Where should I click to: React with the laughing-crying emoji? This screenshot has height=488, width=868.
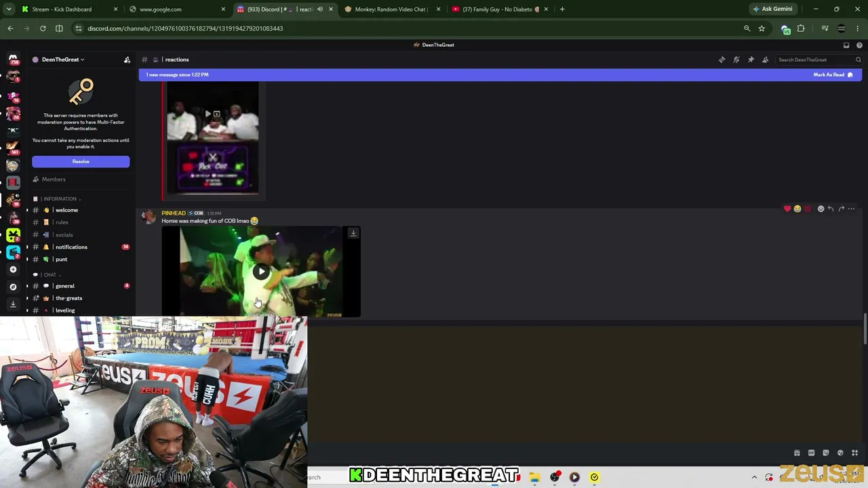[x=797, y=209]
